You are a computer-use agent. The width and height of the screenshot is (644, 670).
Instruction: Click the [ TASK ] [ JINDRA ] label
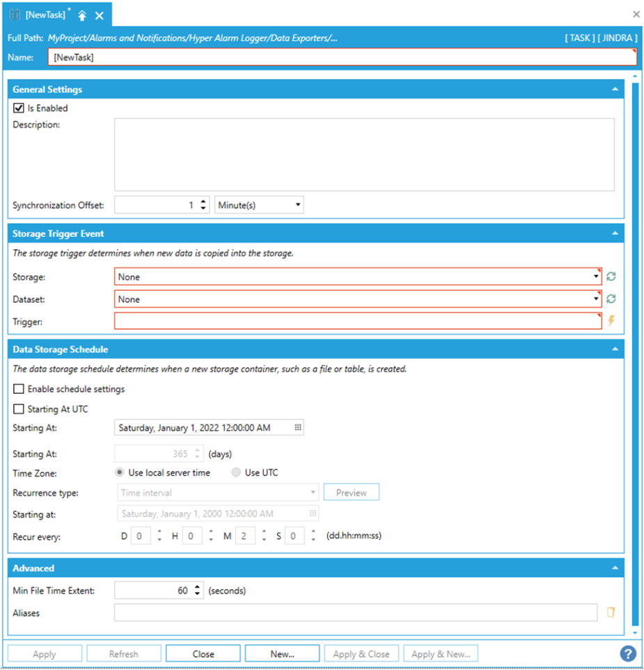[x=601, y=38]
